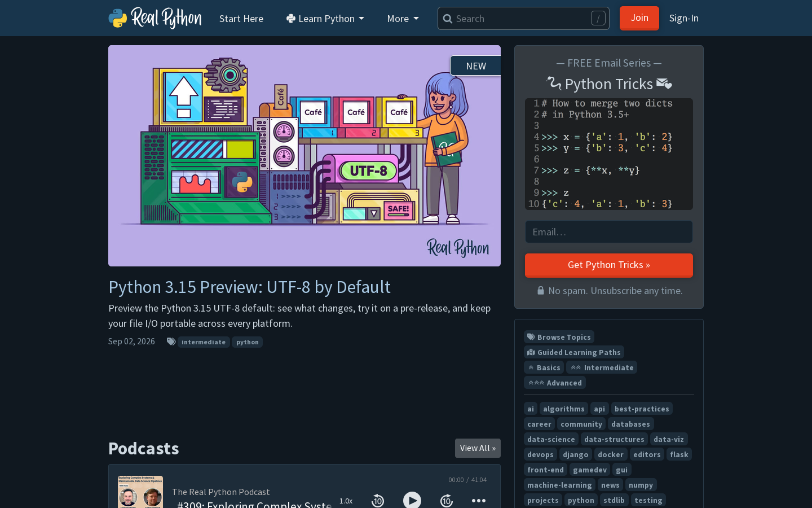Select the data-science topic tag
The height and width of the screenshot is (508, 812).
point(551,439)
